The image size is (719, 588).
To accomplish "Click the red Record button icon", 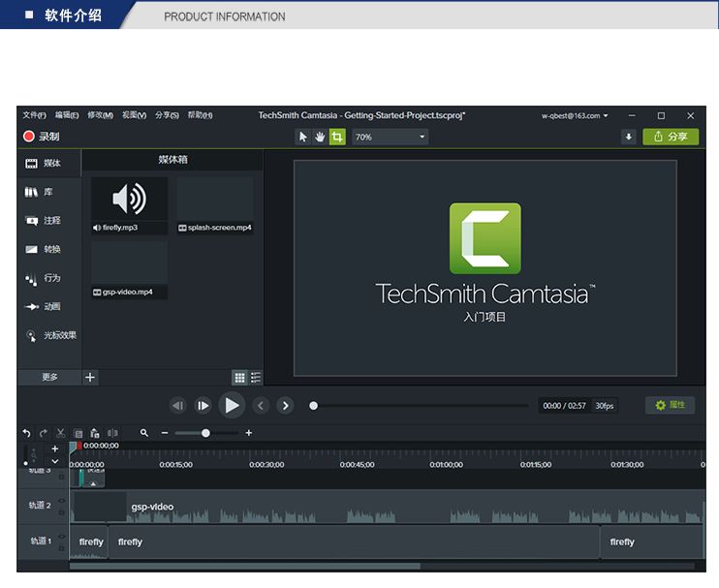I will [x=29, y=137].
